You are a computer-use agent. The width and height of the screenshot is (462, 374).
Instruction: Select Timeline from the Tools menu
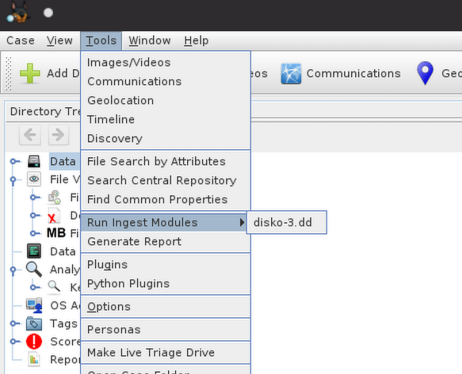click(165, 119)
